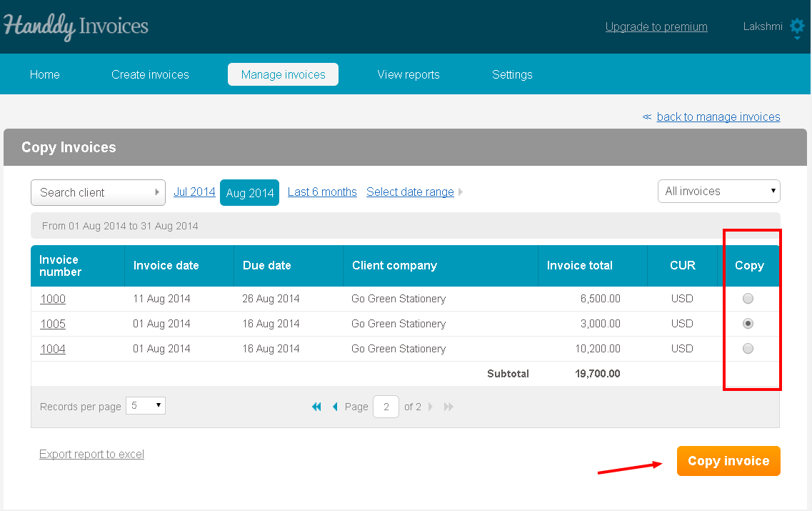This screenshot has height=511, width=812.
Task: Select copy radio for invoice 1000
Action: click(x=748, y=299)
